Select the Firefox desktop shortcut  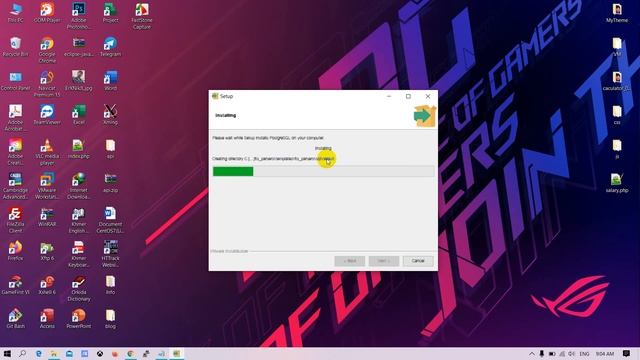click(x=16, y=251)
